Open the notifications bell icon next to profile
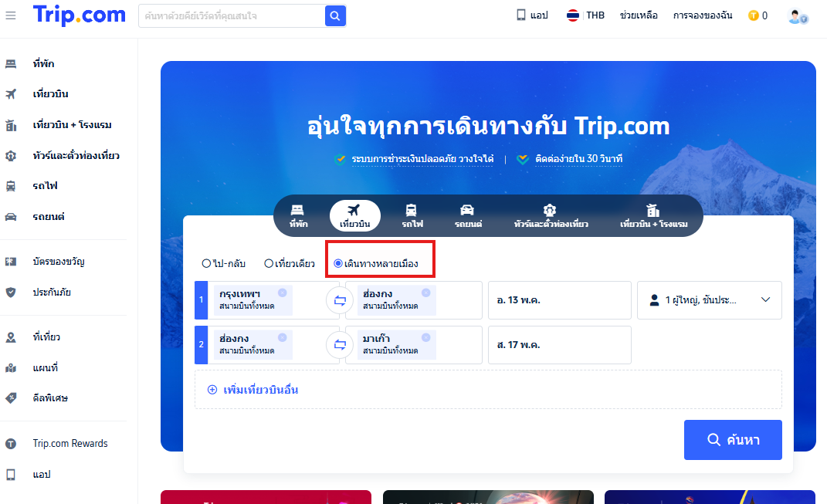Screen dimensions: 827x504 point(751,15)
